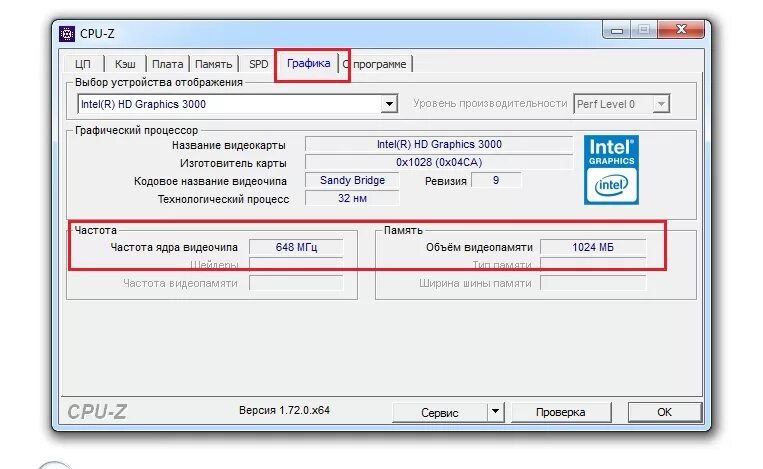Click the Sandy Bridge code name field

[x=352, y=180]
